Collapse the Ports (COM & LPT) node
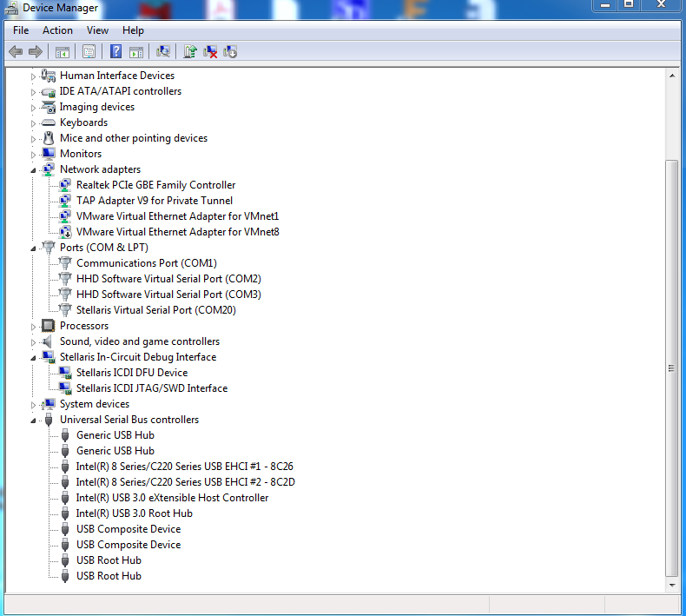686x616 pixels. [x=33, y=248]
